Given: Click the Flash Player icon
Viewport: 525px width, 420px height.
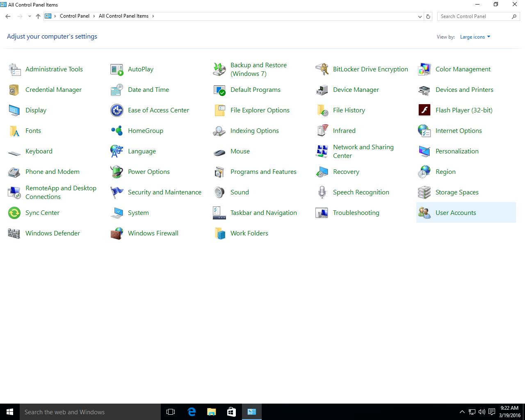Looking at the screenshot, I should pos(425,110).
